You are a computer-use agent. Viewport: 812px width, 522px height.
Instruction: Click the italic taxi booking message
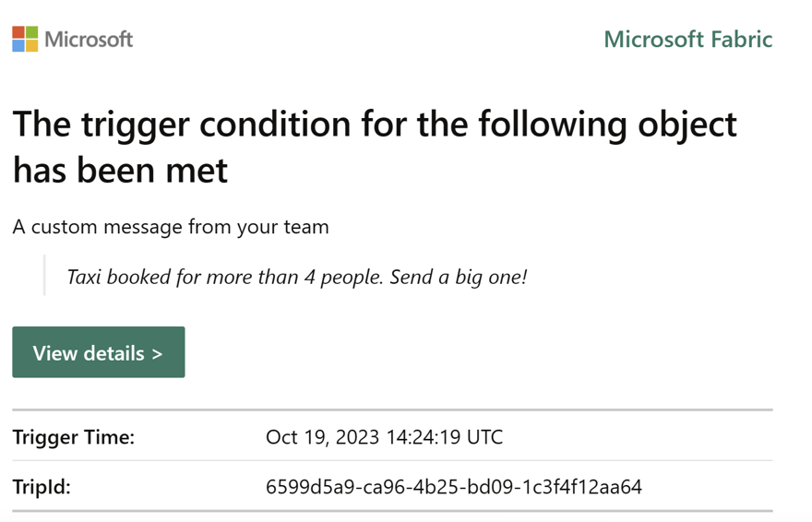click(296, 277)
